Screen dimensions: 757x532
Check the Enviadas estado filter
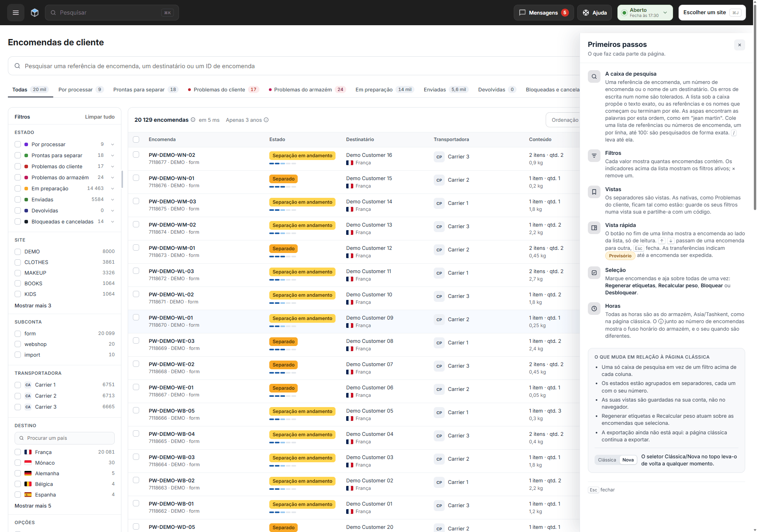pos(18,200)
